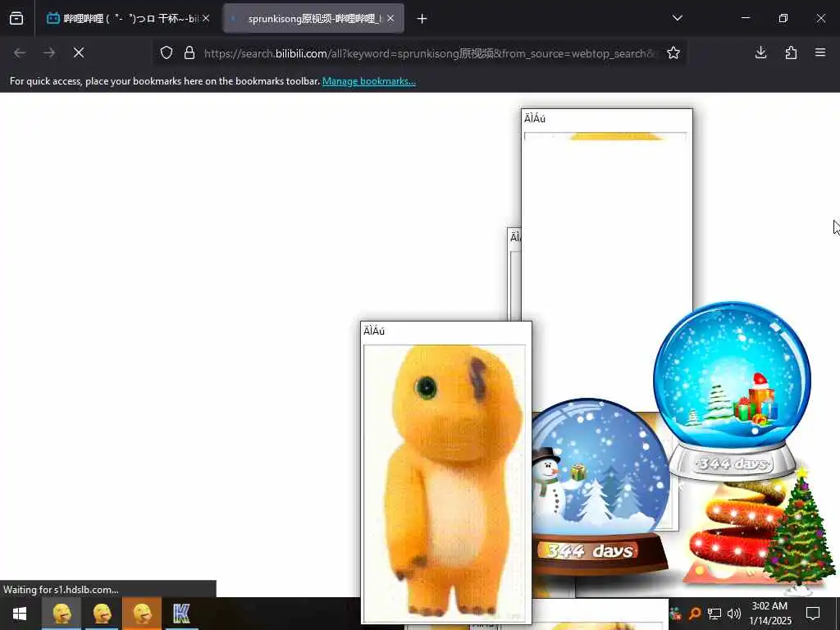The width and height of the screenshot is (840, 630).
Task: Select highlighted third yellow creature taskbar app
Action: (x=142, y=614)
